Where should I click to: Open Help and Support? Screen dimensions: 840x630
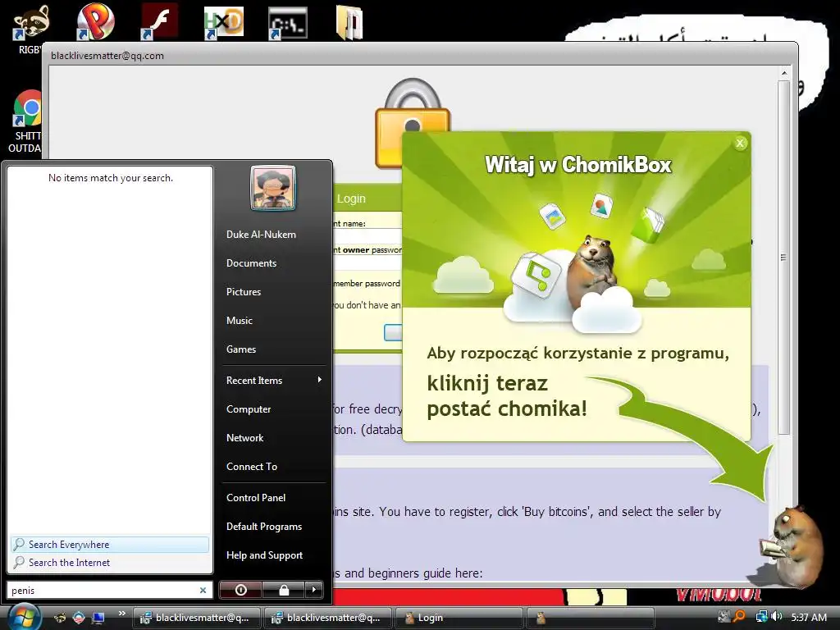click(x=264, y=555)
